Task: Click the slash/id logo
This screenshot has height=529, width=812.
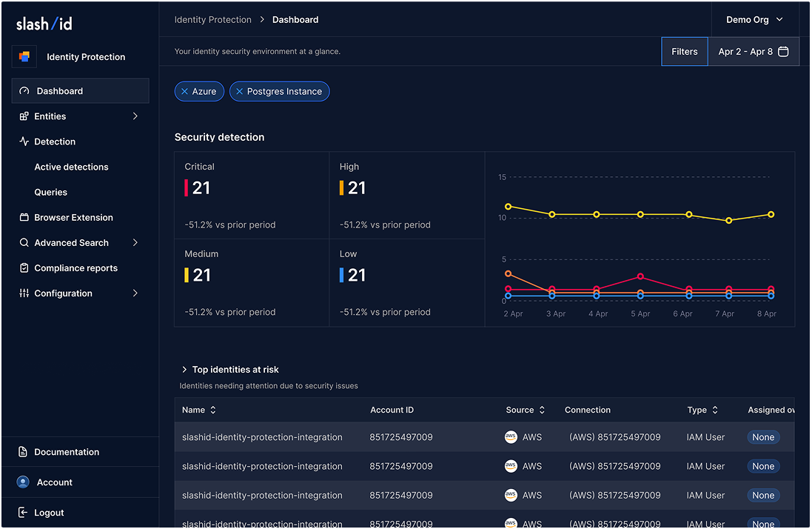Action: point(44,24)
